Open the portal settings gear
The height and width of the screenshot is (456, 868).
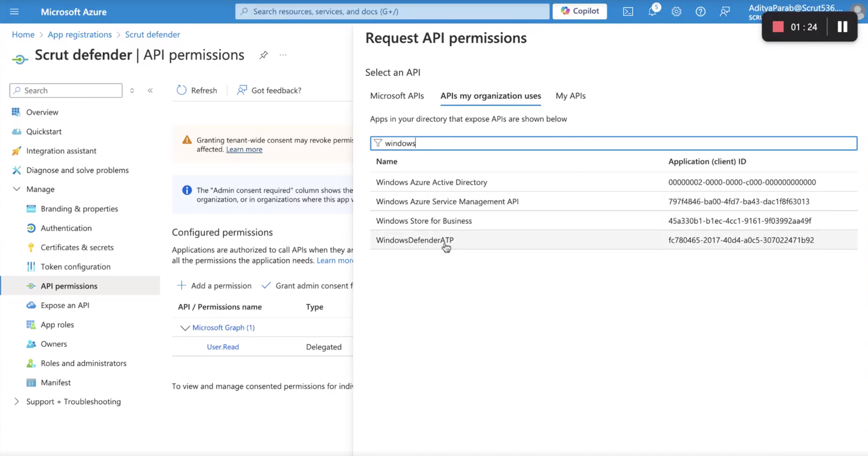(x=676, y=12)
